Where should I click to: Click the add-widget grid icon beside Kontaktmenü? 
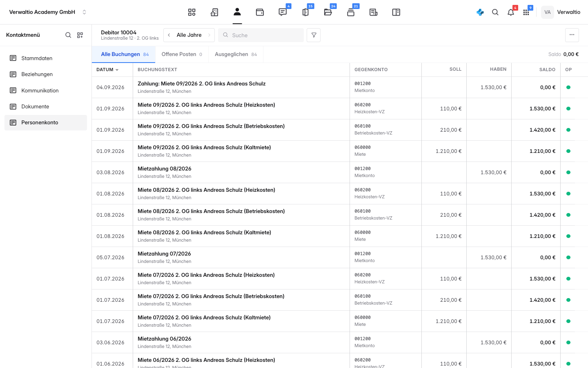pyautogui.click(x=80, y=35)
